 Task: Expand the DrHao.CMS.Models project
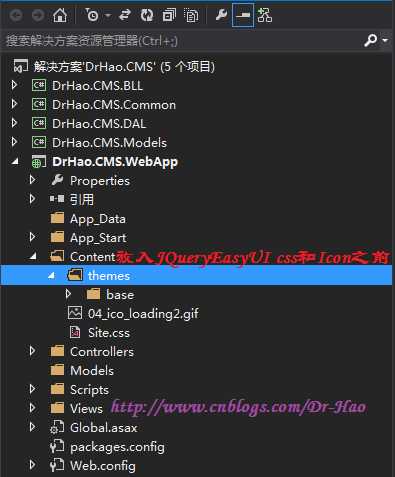[14, 142]
